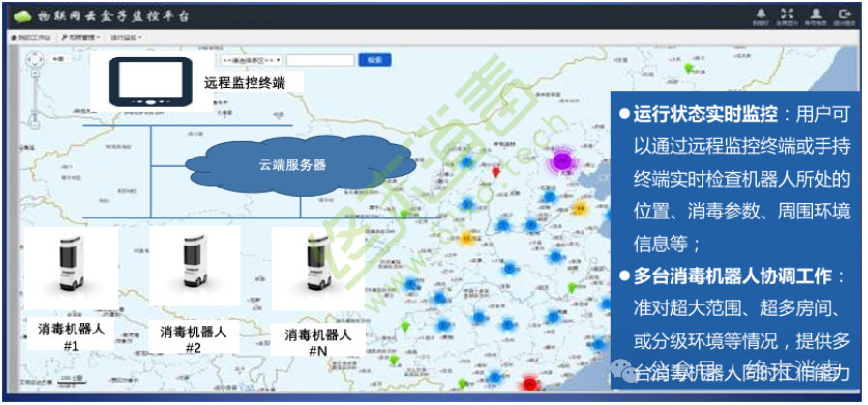Open the 中国 city selector on map
The height and width of the screenshot is (405, 868).
(60, 59)
